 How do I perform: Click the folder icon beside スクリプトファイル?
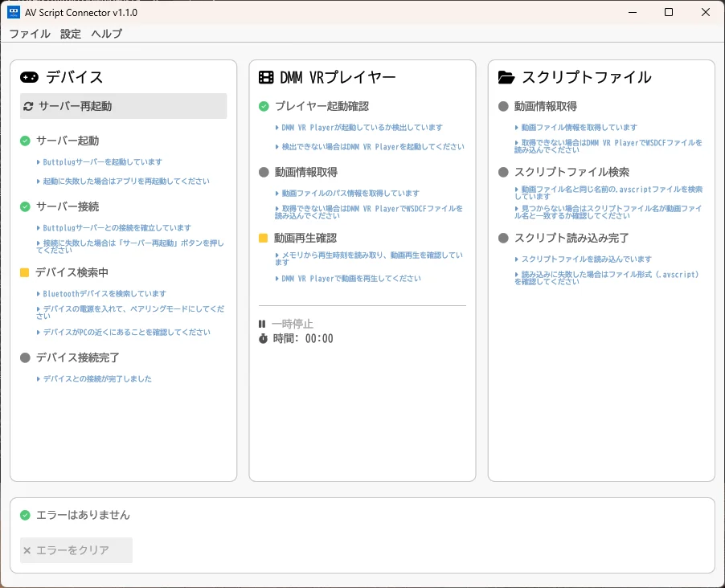506,77
